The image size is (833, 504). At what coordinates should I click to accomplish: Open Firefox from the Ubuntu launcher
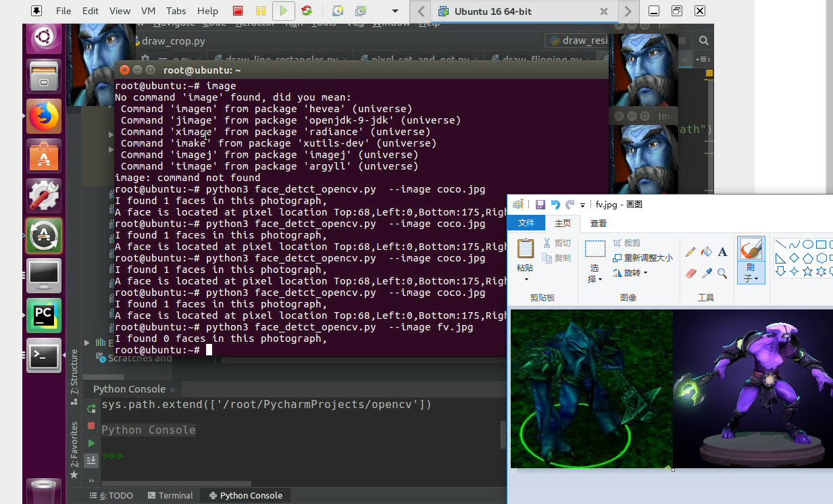pyautogui.click(x=44, y=117)
